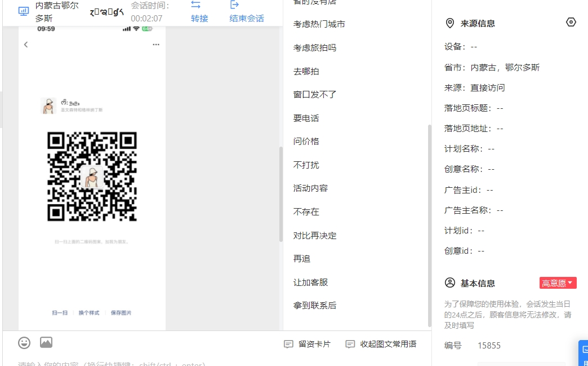This screenshot has height=366, width=588.
Task: Click the 创意id: -- row
Action: (464, 251)
